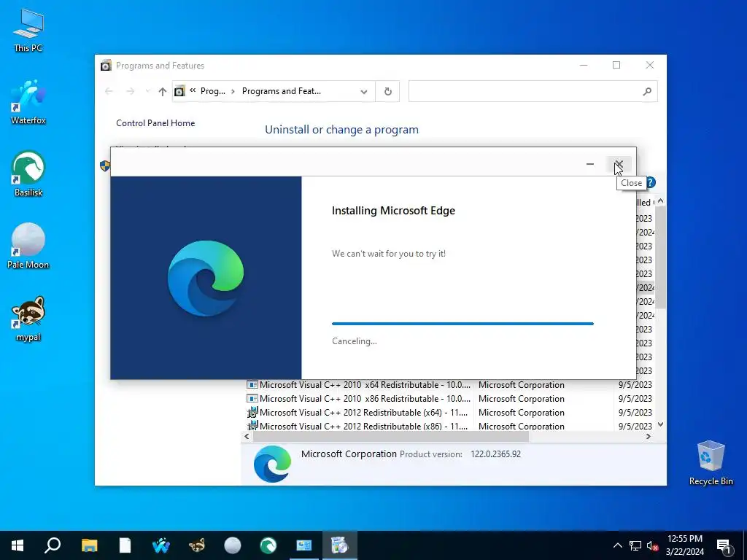747x560 pixels.
Task: Switch to the installer taskbar icon
Action: (340, 545)
